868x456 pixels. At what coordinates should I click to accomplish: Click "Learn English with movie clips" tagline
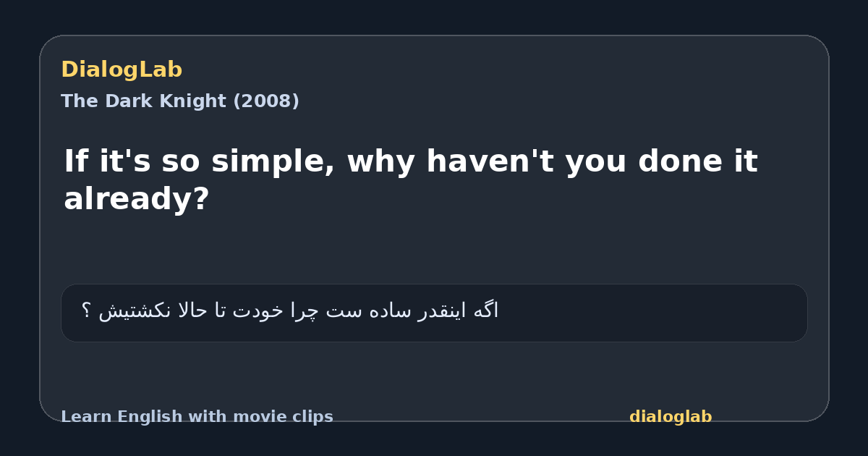point(197,417)
